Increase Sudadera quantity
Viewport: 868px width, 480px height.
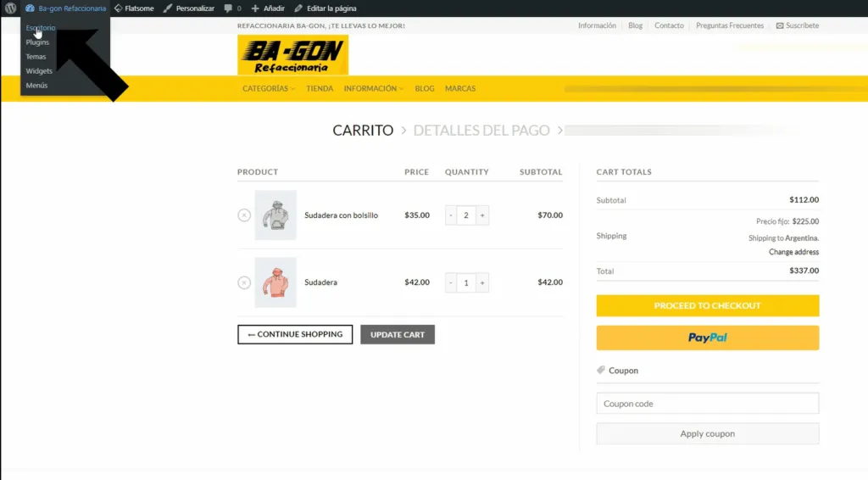[482, 283]
